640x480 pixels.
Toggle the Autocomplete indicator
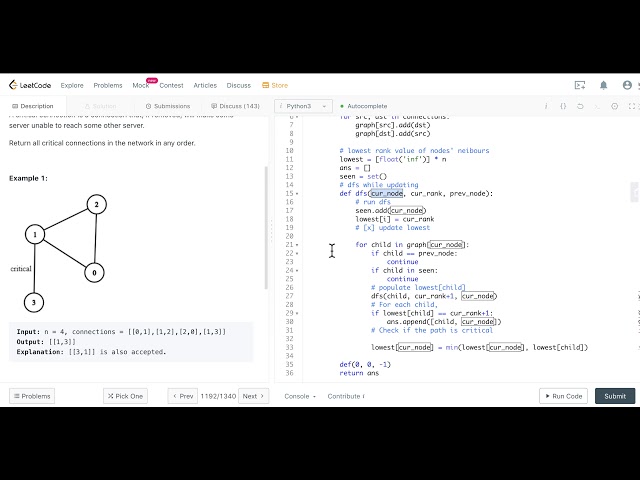[x=364, y=106]
